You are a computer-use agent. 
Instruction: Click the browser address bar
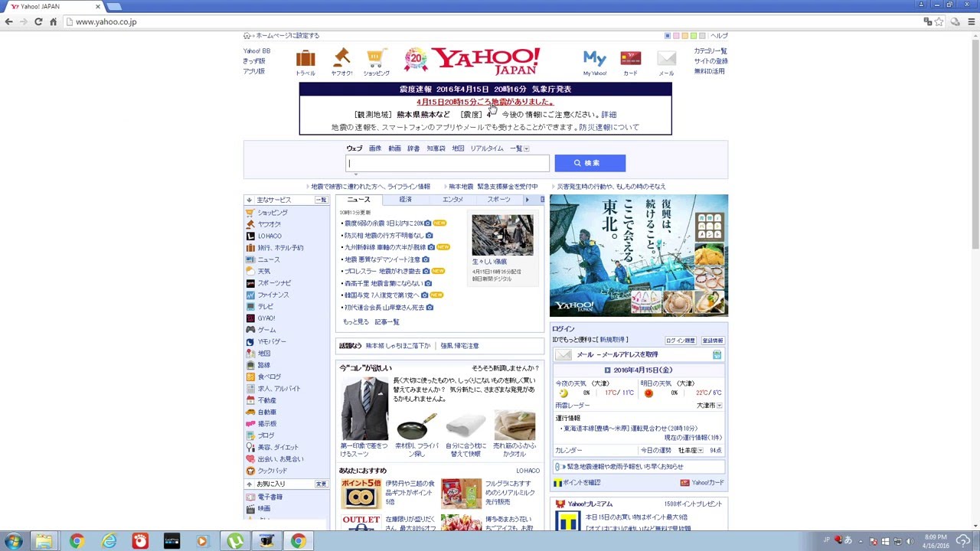coord(490,21)
